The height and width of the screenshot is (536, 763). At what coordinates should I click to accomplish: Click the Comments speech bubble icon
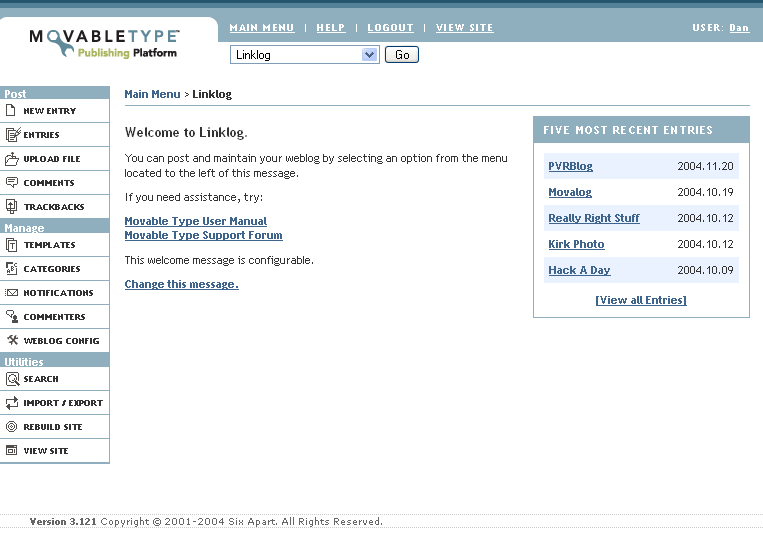pyautogui.click(x=12, y=183)
